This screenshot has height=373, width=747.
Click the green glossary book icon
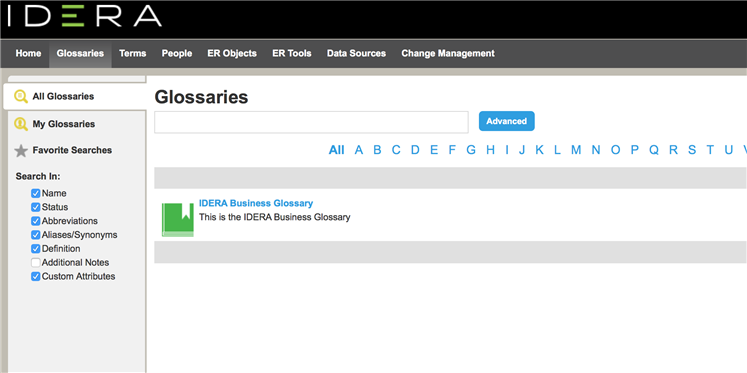178,219
